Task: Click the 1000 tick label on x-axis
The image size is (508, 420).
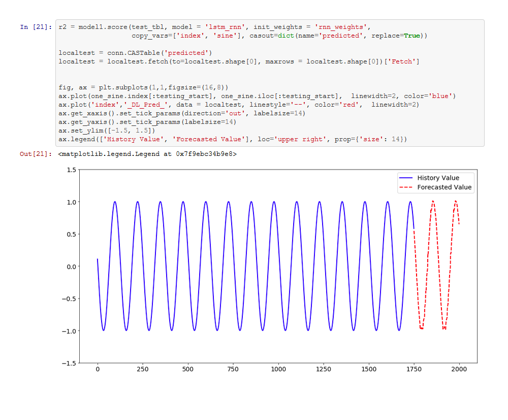Action: (x=278, y=370)
